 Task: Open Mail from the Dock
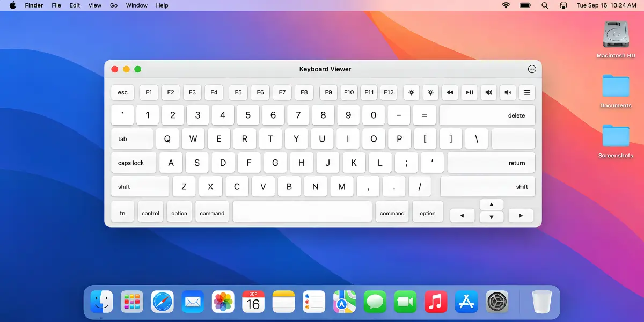coord(193,302)
